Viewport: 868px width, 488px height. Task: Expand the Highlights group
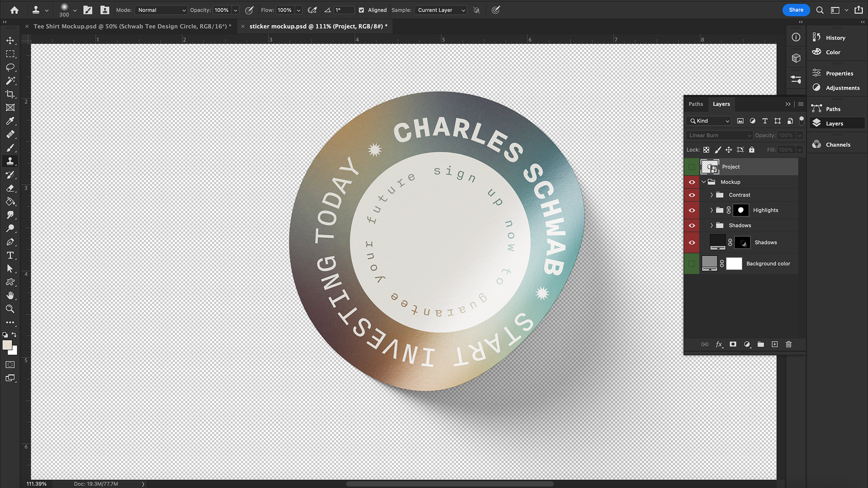point(711,210)
